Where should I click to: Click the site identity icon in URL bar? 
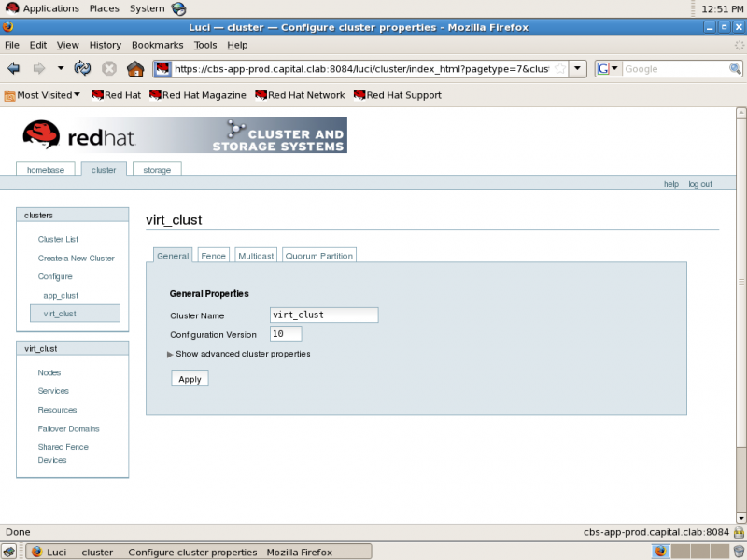coord(162,68)
